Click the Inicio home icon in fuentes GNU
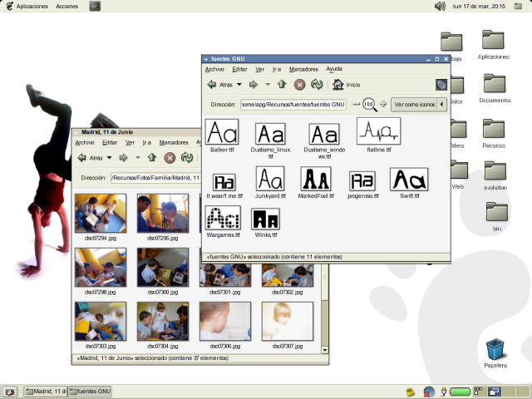Image resolution: width=532 pixels, height=399 pixels. (338, 84)
